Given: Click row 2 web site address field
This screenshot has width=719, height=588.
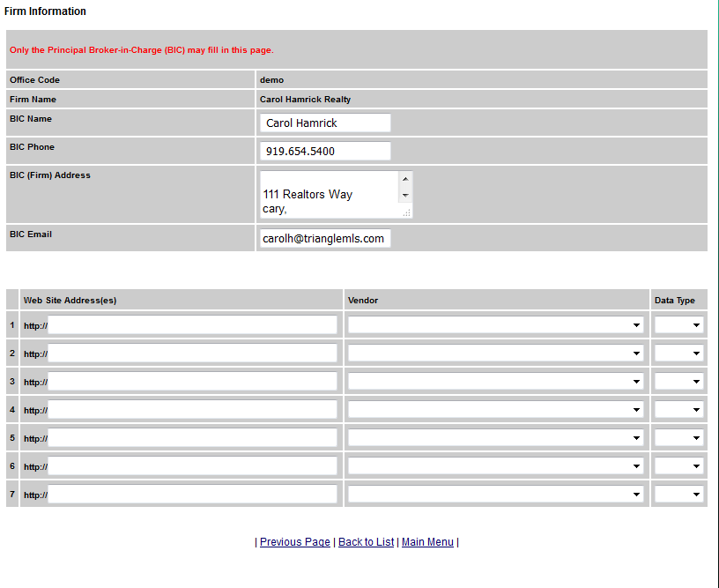Looking at the screenshot, I should click(192, 354).
